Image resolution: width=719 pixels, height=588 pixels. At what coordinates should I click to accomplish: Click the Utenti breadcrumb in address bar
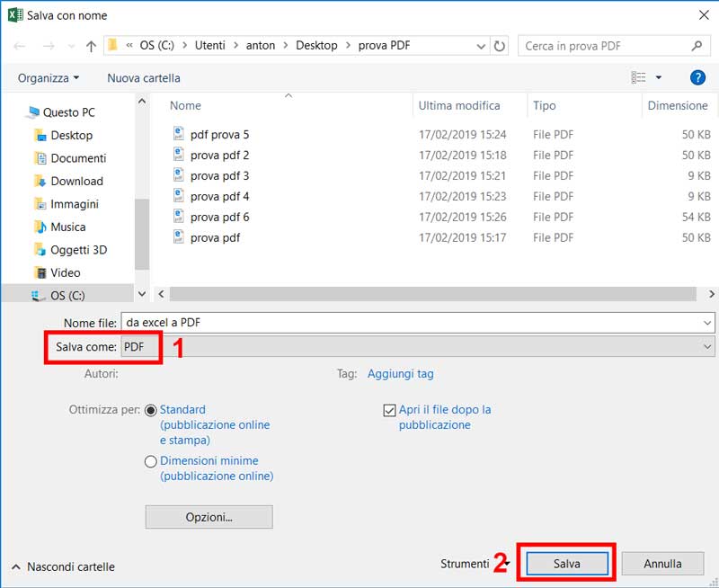click(x=210, y=46)
